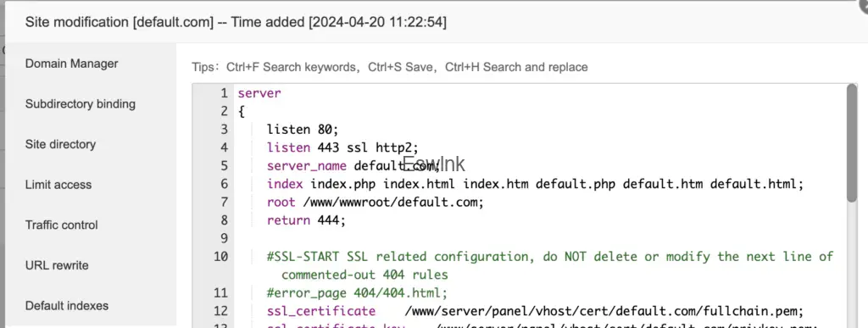Place cursor on the "return 444;" line

click(305, 220)
